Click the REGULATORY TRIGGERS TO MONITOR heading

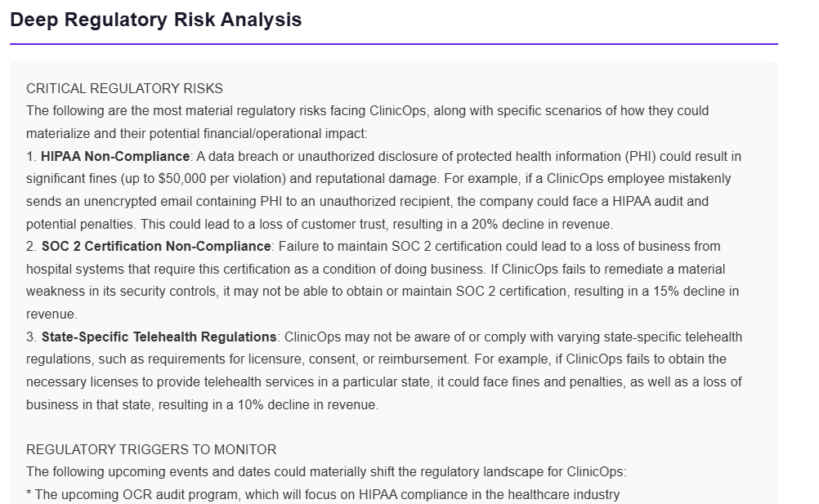(151, 449)
